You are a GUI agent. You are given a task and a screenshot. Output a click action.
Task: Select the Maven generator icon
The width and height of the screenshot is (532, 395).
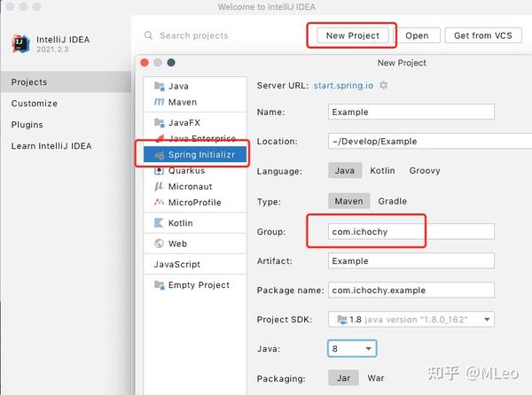point(160,102)
